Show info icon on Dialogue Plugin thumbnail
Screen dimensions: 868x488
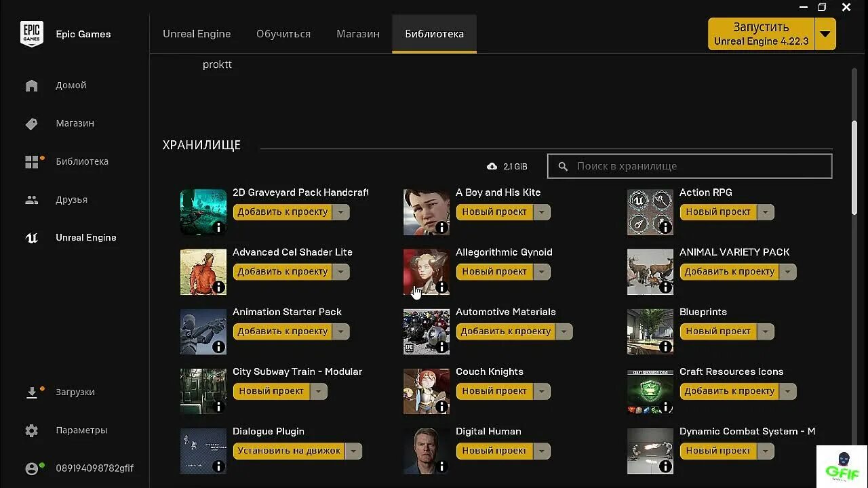pos(218,466)
